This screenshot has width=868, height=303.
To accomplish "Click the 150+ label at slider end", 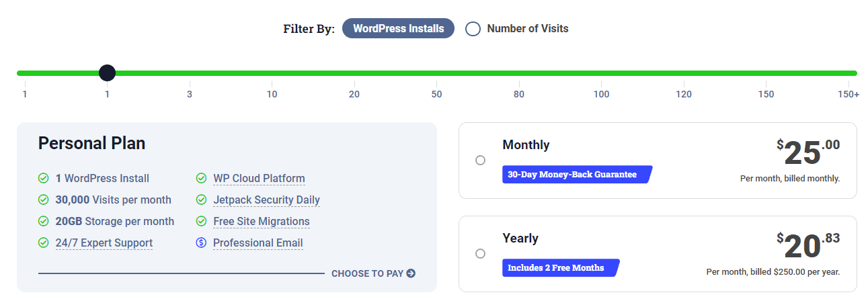I will (849, 94).
